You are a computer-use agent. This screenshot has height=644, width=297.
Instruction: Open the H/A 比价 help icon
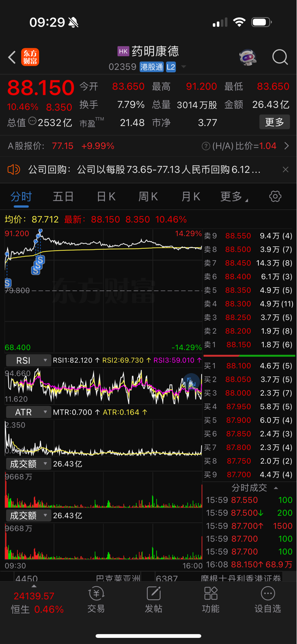click(x=206, y=146)
